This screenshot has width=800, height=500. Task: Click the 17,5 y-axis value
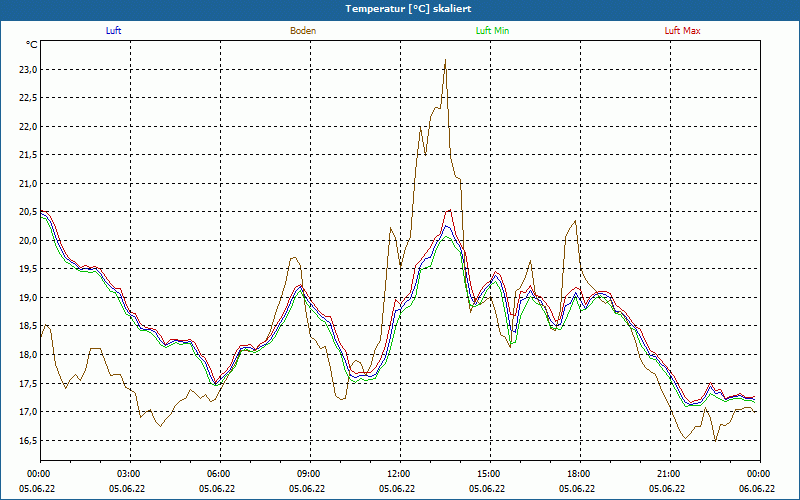coord(29,383)
